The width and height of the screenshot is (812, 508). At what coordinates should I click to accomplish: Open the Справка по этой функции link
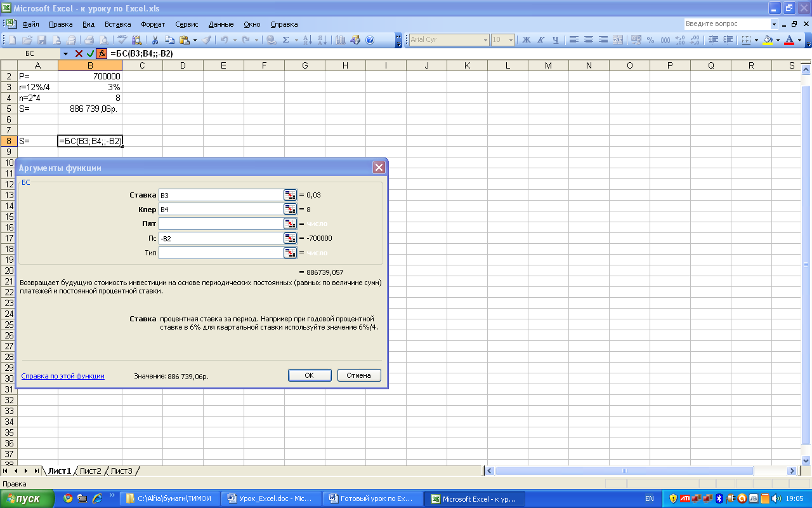point(63,376)
